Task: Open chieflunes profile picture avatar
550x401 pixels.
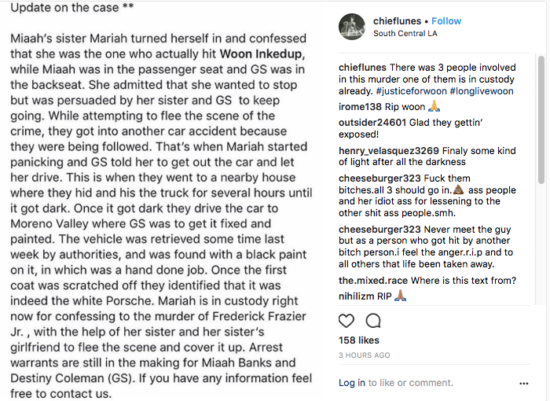Action: [x=352, y=27]
